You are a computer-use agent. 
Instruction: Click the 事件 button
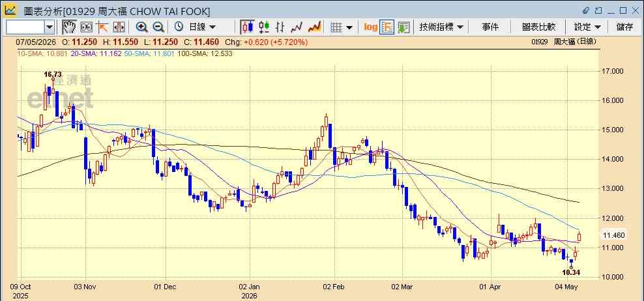click(x=490, y=27)
